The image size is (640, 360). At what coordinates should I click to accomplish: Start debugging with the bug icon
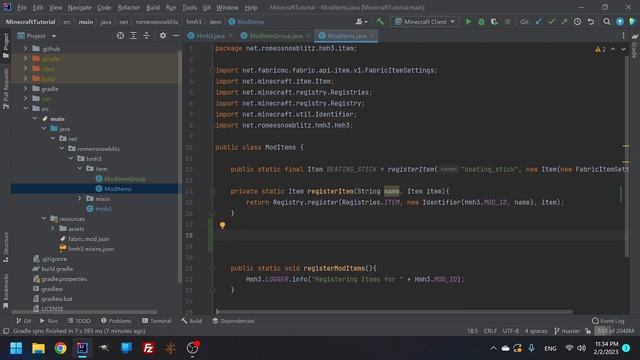tap(481, 22)
